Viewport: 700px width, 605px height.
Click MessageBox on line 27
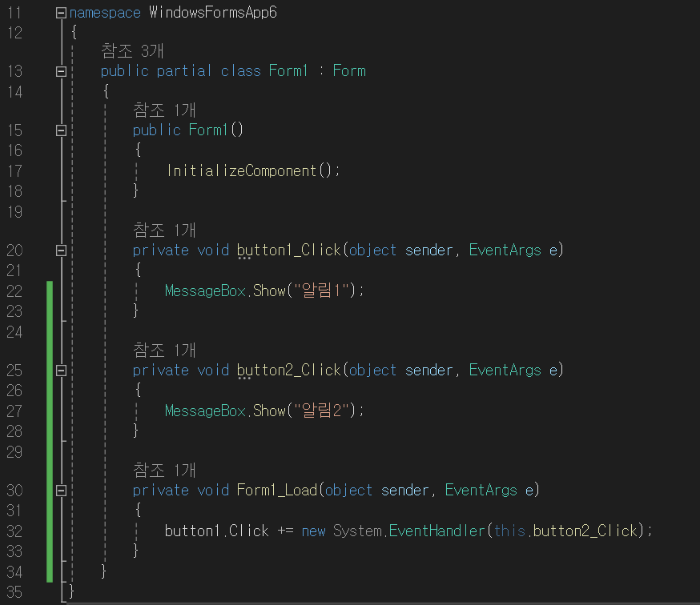205,411
